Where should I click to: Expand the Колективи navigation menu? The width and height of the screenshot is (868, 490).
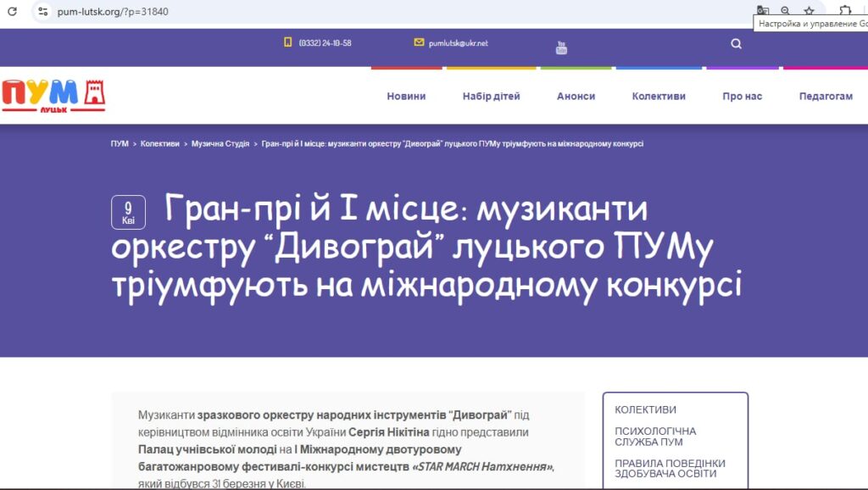(x=659, y=97)
